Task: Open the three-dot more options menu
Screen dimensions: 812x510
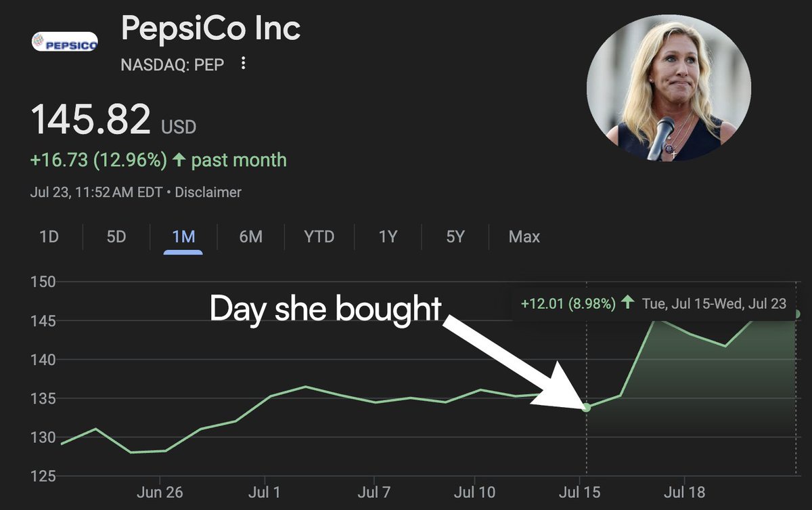Action: (x=244, y=64)
